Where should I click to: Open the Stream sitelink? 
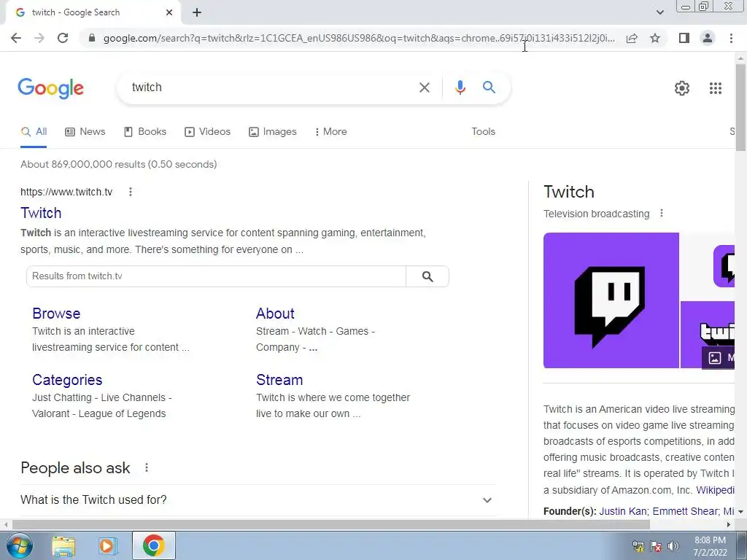coord(279,380)
